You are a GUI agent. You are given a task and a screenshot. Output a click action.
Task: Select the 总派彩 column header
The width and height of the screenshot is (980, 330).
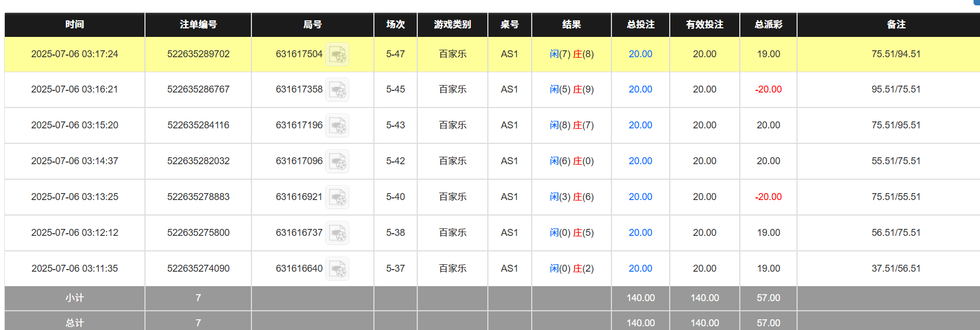coord(768,25)
